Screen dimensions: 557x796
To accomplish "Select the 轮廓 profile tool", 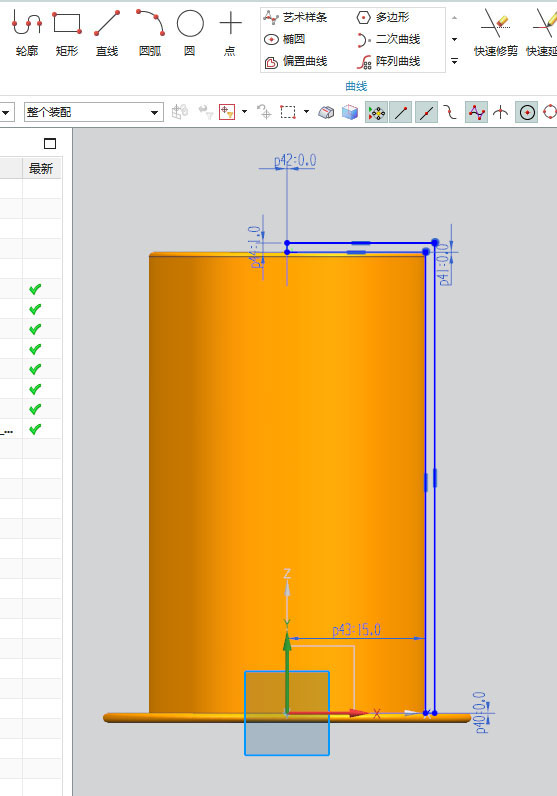I will [x=26, y=33].
